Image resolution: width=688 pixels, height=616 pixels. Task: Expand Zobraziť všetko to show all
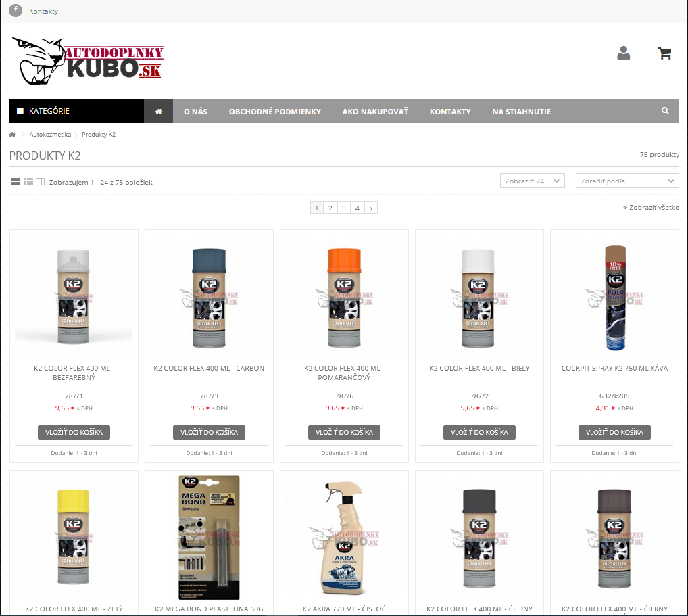click(x=651, y=207)
